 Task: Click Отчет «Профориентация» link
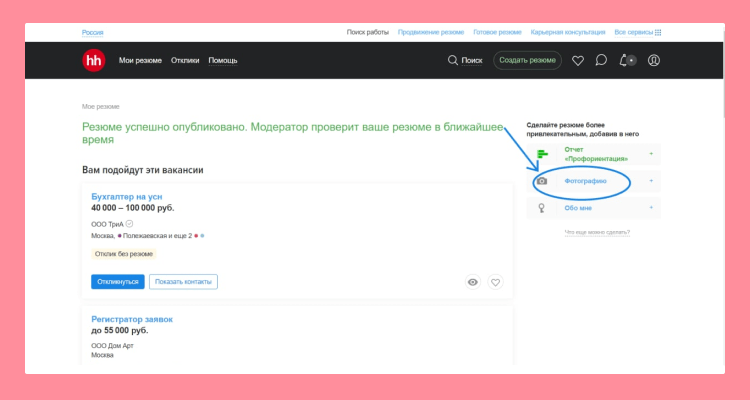click(596, 154)
